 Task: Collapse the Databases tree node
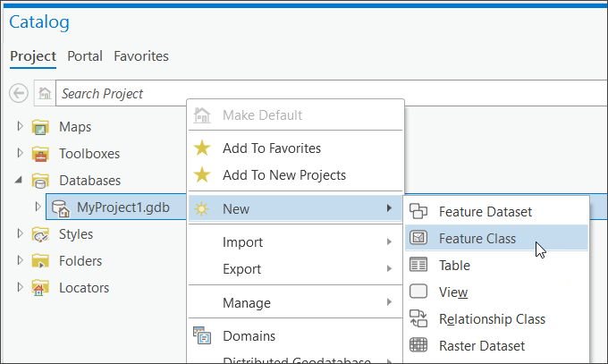point(21,181)
